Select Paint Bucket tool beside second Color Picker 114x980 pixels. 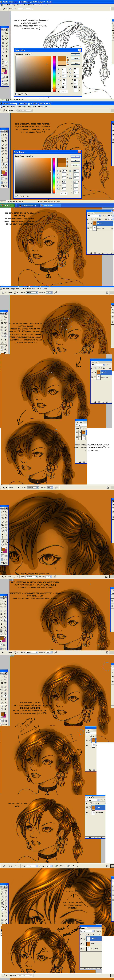coord(6,151)
